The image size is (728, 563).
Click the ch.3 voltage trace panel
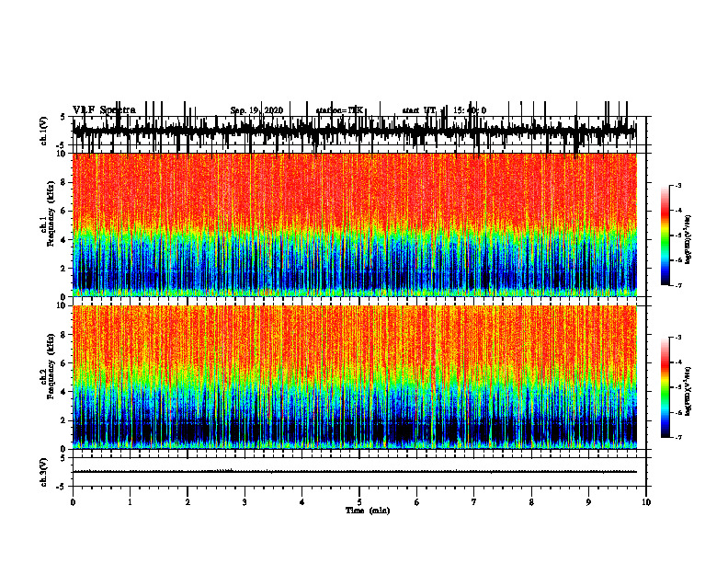tap(358, 472)
